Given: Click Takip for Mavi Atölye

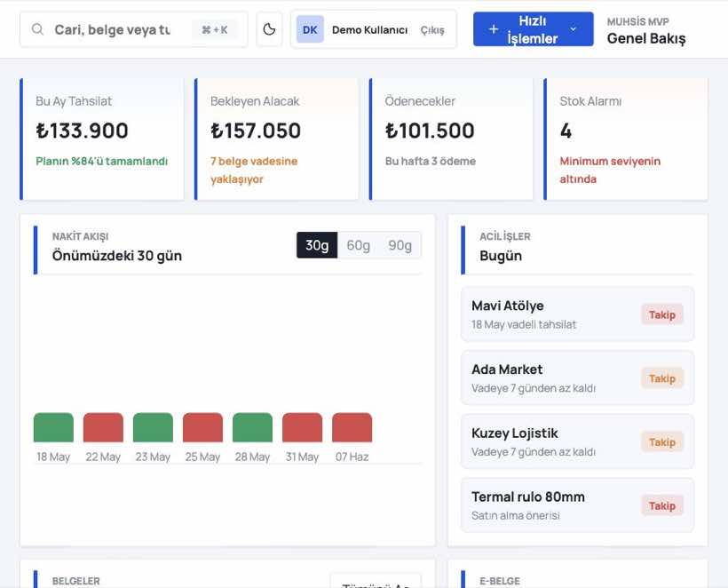Looking at the screenshot, I should pyautogui.click(x=662, y=314).
